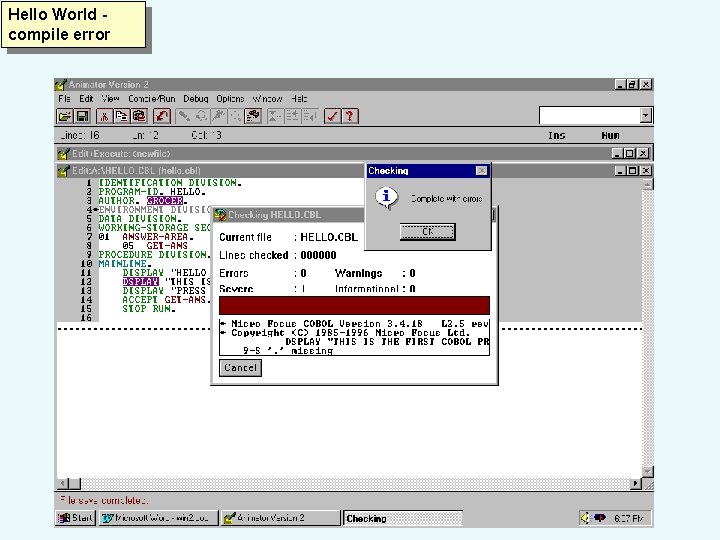Click the greyed-out running figure toolbar icon
Screen dimensions: 720x540
219,116
